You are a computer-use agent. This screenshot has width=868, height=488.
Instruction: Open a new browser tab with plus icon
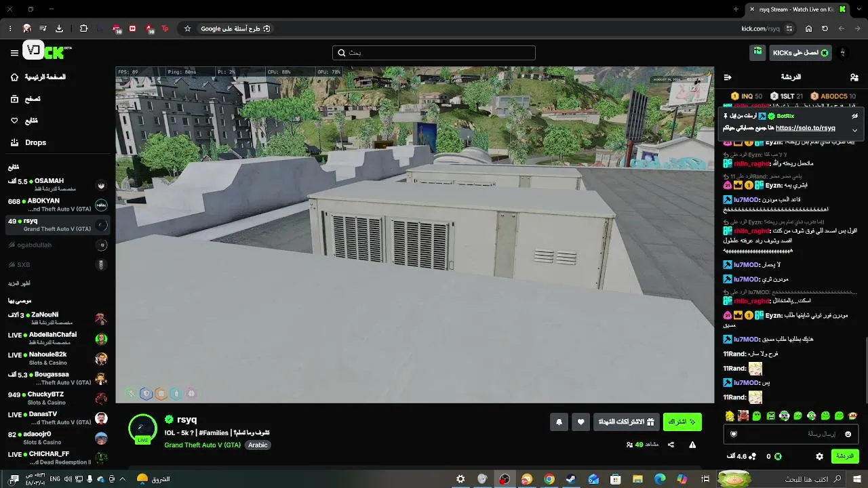[736, 9]
